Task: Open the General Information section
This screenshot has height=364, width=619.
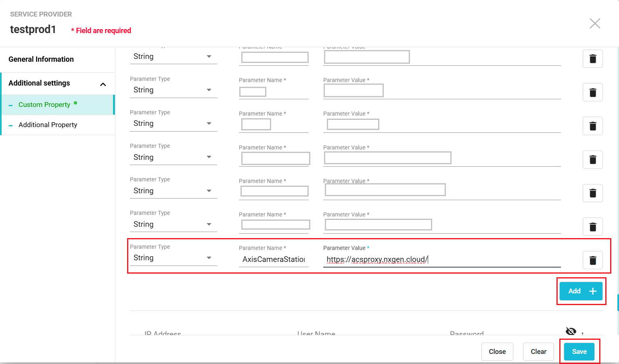Action: tap(41, 59)
